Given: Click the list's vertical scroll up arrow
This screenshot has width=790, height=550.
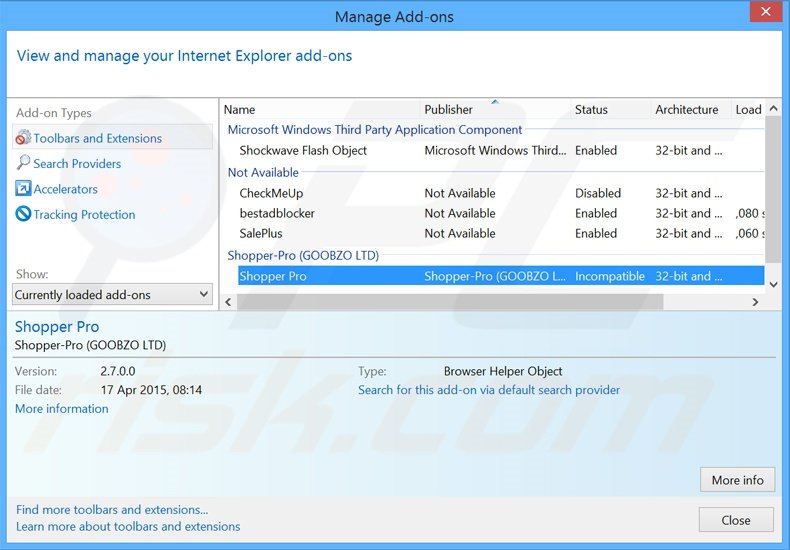Looking at the screenshot, I should click(773, 108).
